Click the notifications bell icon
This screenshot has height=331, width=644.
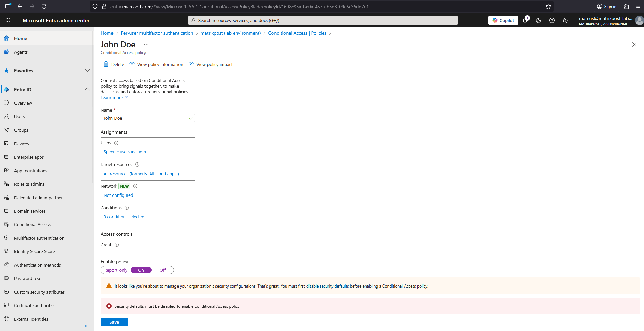[x=525, y=20]
